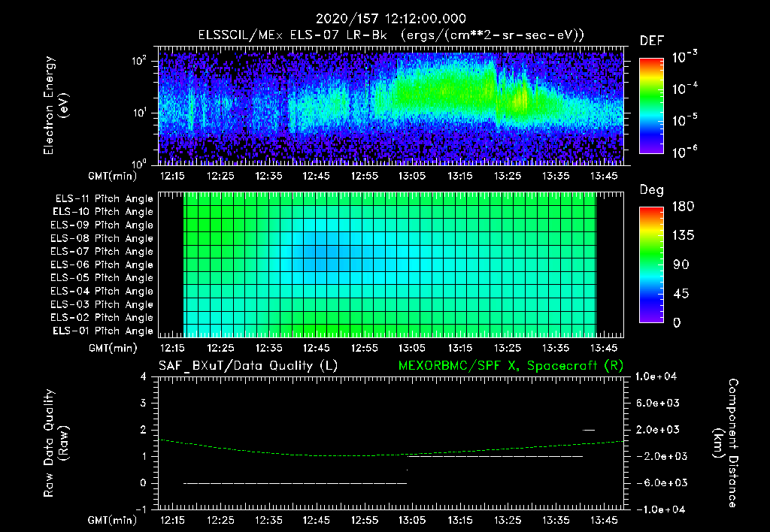Image resolution: width=770 pixels, height=532 pixels.
Task: Click the 10^-3 value on DEF scale
Action: [x=684, y=57]
